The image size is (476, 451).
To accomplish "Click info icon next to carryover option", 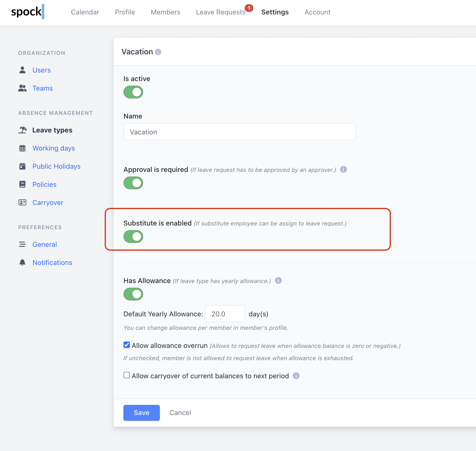I will click(296, 376).
